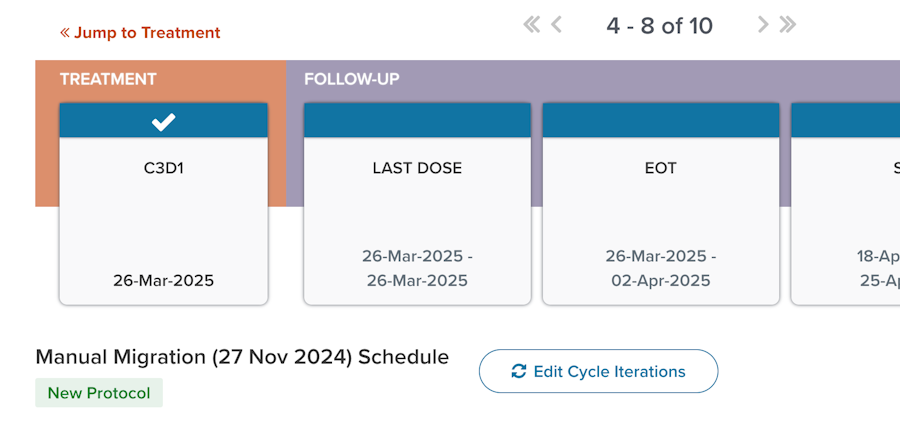The height and width of the screenshot is (423, 900).
Task: Click the 4 - 8 of 10 page indicator
Action: coord(660,25)
